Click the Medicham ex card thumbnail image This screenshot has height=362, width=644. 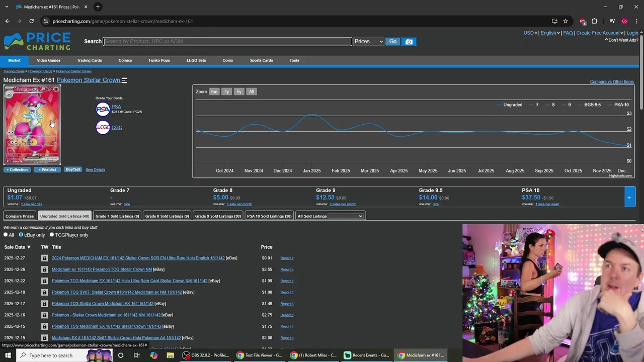pyautogui.click(x=32, y=125)
